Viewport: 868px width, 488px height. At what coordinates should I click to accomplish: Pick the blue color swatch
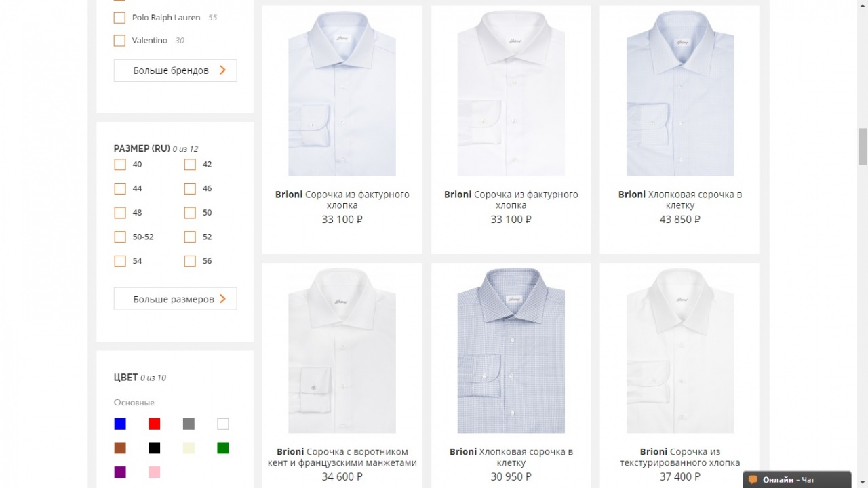120,424
